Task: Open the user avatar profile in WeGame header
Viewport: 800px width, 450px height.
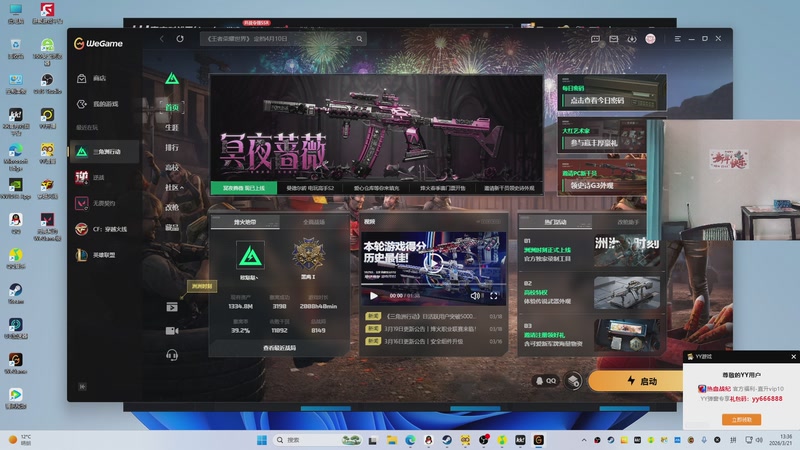Action: click(651, 39)
